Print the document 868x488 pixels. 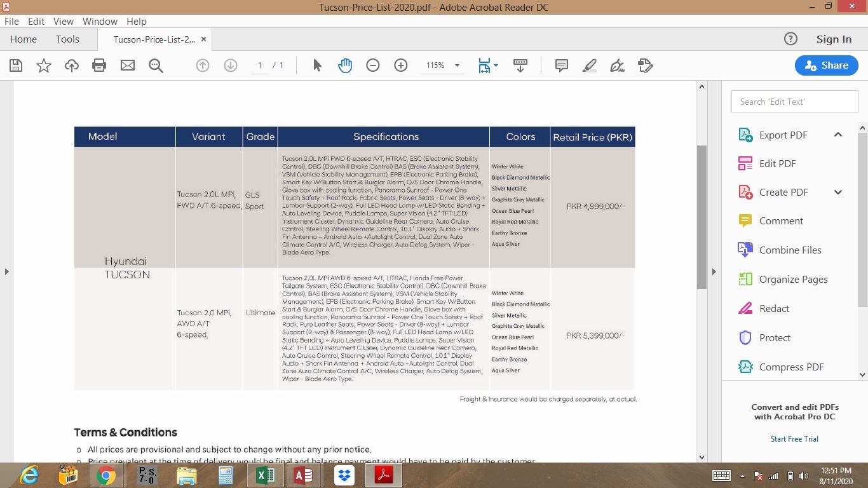[99, 65]
